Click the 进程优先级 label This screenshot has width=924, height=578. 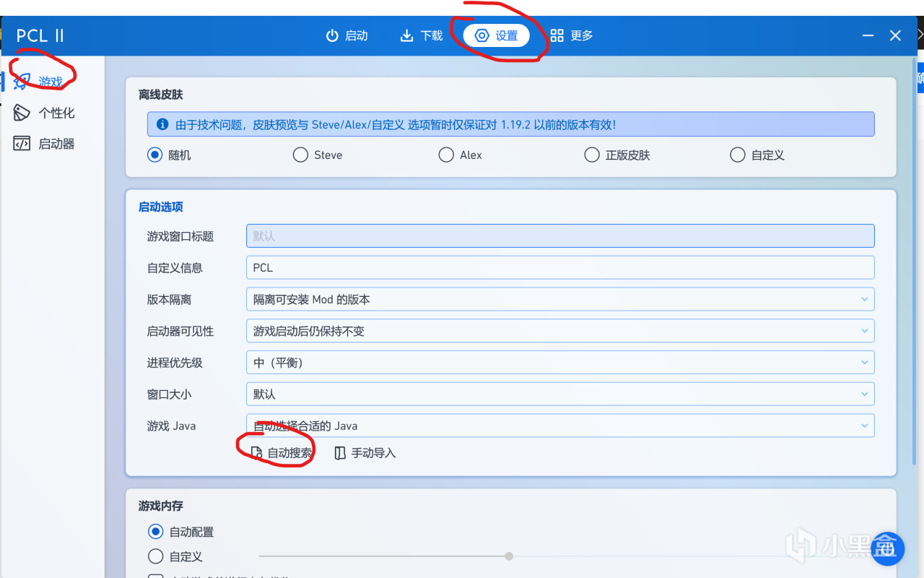[175, 363]
